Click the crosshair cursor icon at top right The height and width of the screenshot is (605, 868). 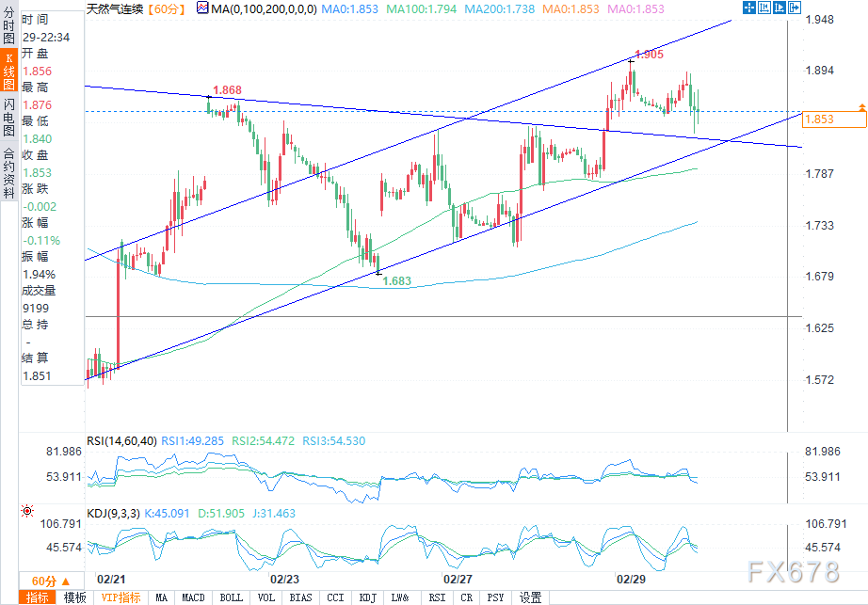[x=749, y=8]
